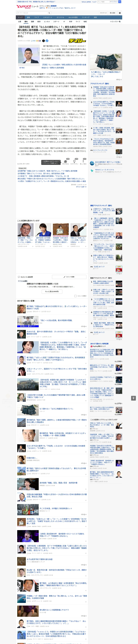This screenshot has width=138, height=644.
Task: Open 米山隆一氏 緊急手術の妻 article
Action: [57, 571]
